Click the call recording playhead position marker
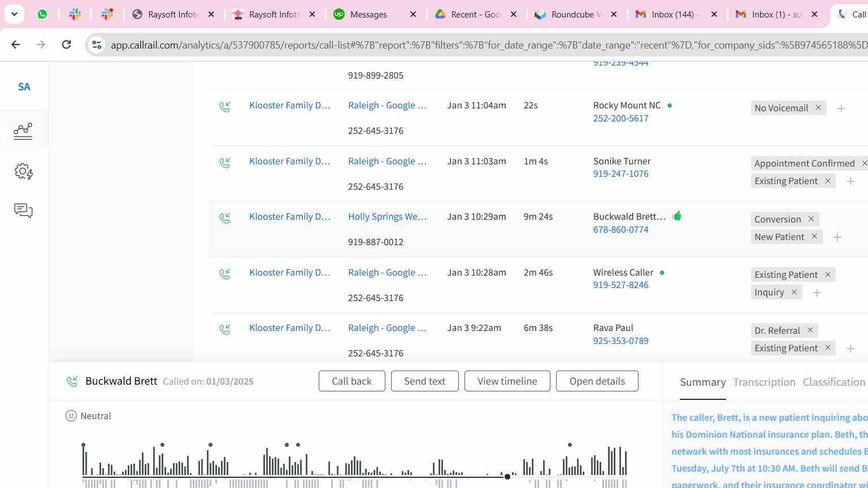The image size is (868, 488). (507, 477)
